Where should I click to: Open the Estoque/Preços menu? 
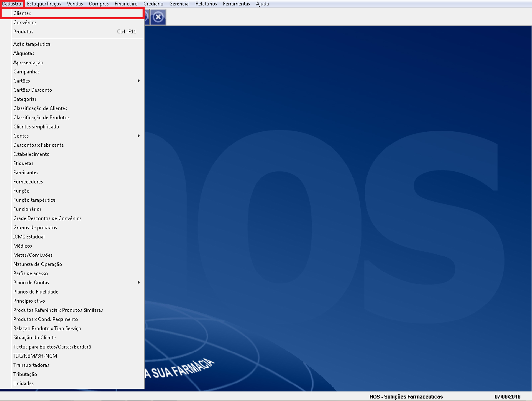coord(44,4)
